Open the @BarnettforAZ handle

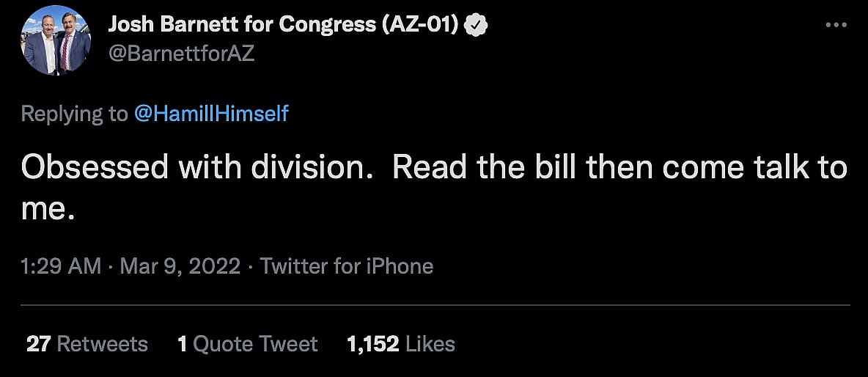pos(181,54)
